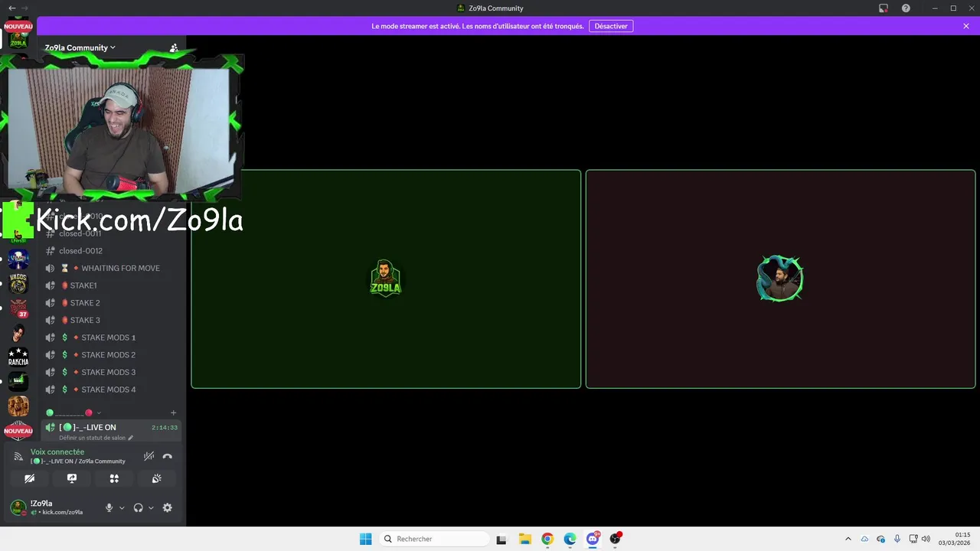Image resolution: width=980 pixels, height=551 pixels.
Task: Click the hash icon beside closed-0012
Action: (x=51, y=251)
